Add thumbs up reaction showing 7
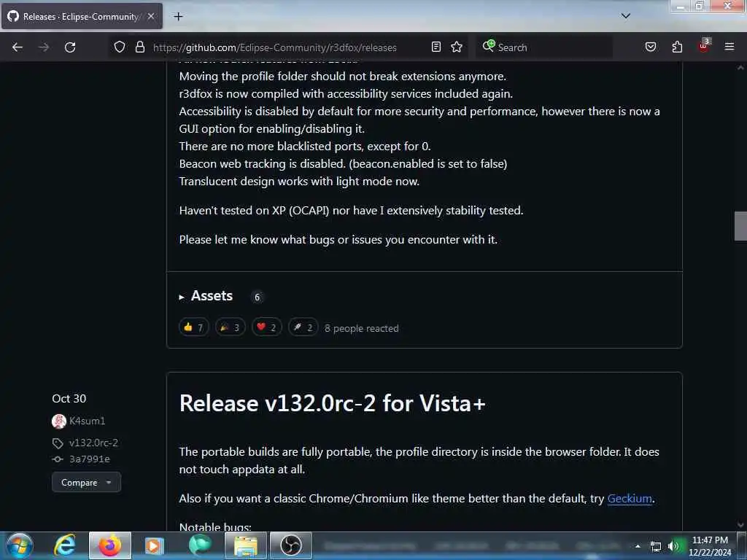747x560 pixels. 193,327
